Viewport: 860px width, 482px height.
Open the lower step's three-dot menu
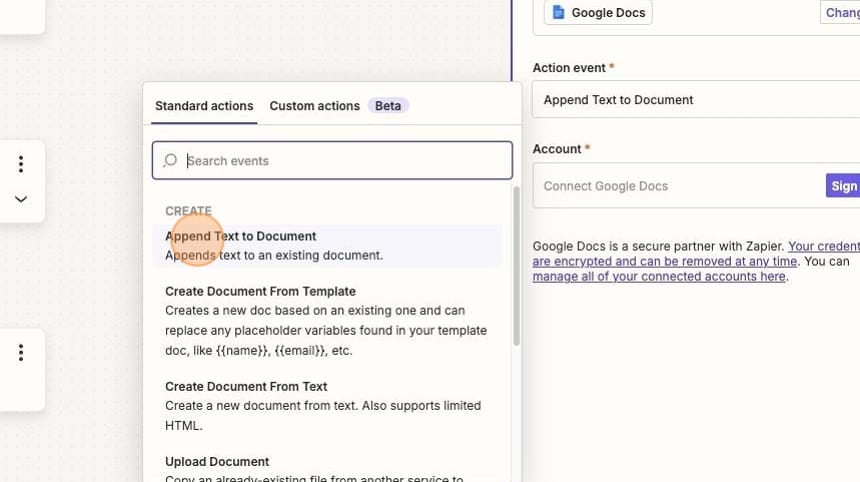pos(21,353)
